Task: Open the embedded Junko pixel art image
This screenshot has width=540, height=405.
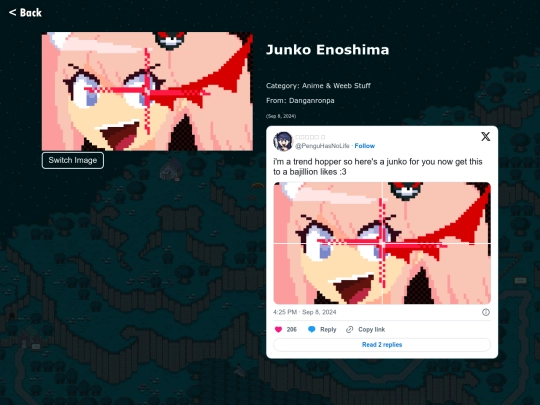Action: 382,243
